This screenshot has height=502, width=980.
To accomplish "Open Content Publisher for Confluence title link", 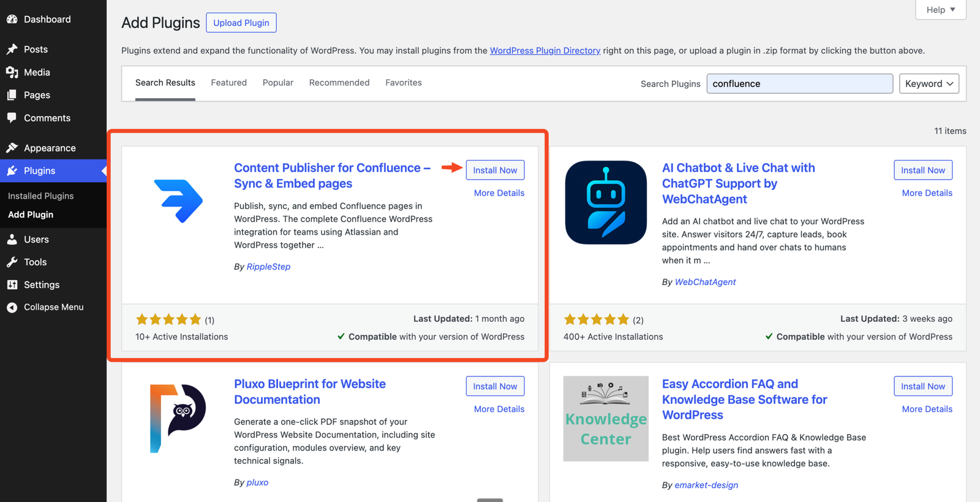I will click(x=332, y=175).
